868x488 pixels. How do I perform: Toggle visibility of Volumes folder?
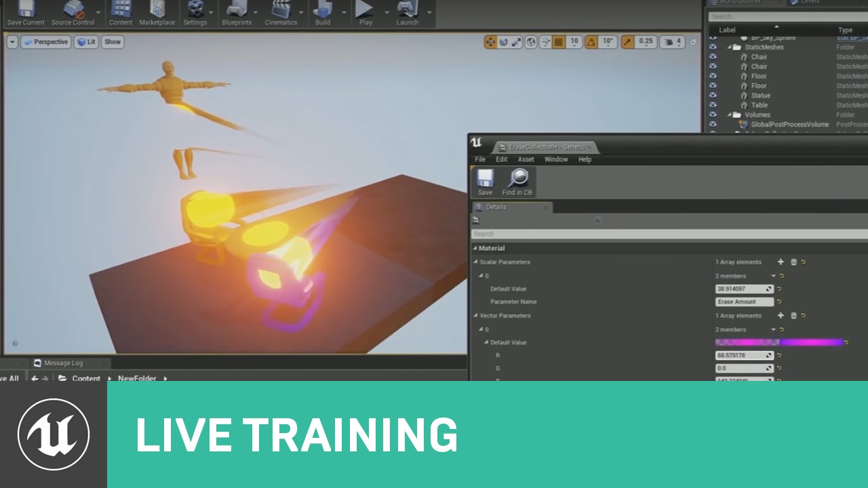[713, 115]
